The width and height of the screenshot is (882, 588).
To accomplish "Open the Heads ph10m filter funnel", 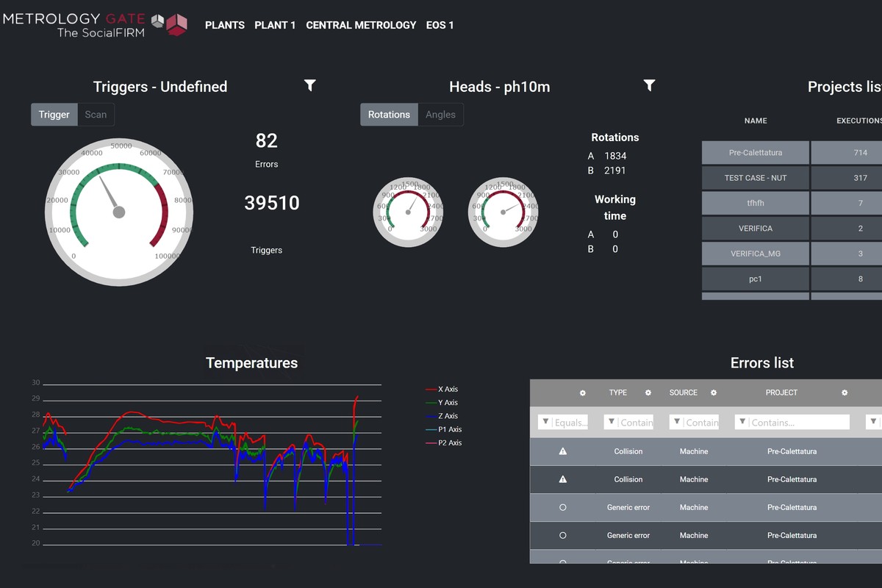I will (x=649, y=86).
